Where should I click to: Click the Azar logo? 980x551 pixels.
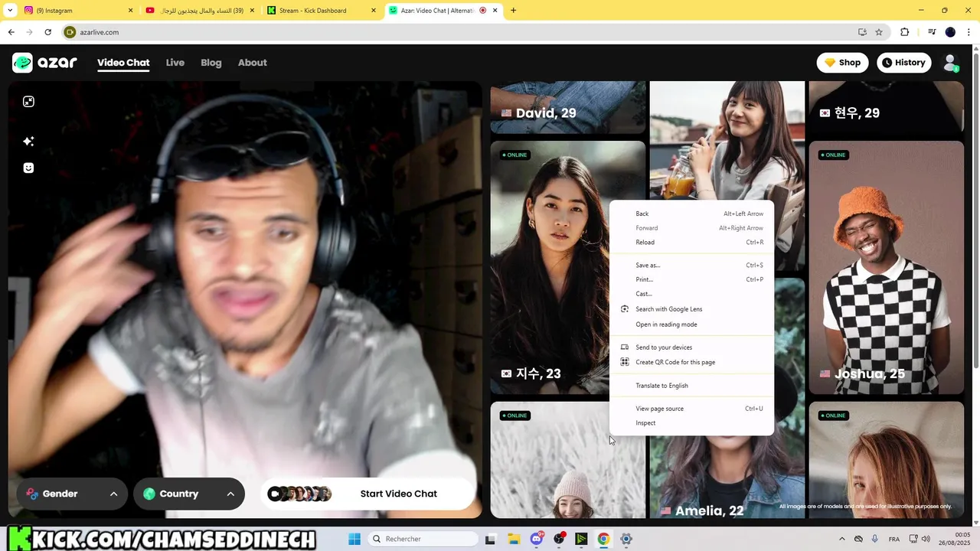(44, 63)
